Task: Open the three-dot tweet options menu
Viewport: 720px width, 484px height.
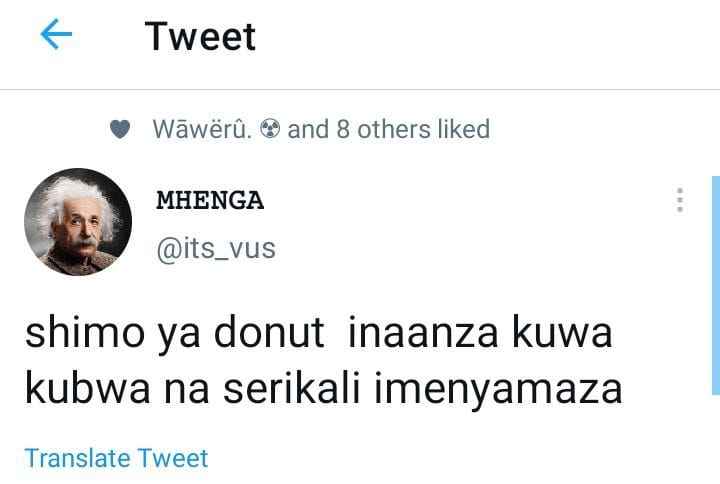Action: point(679,199)
